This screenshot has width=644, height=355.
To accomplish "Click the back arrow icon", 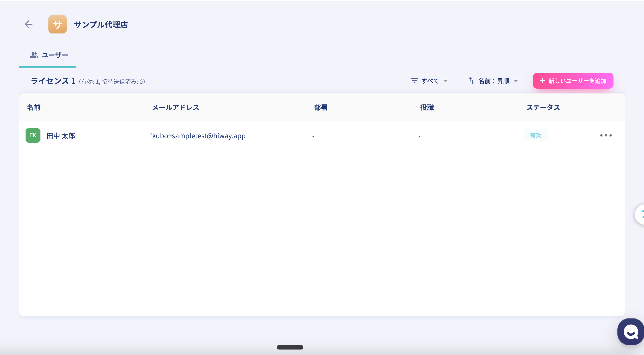I will pos(29,24).
